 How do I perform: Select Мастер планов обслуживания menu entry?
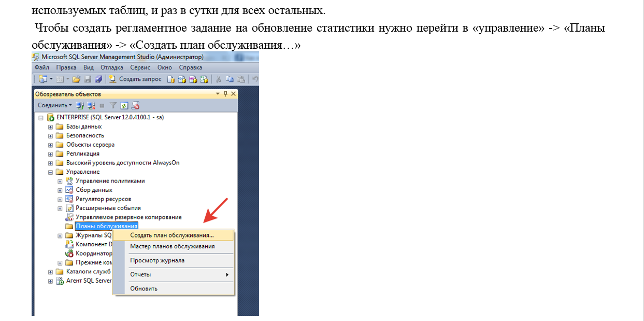[x=172, y=246]
